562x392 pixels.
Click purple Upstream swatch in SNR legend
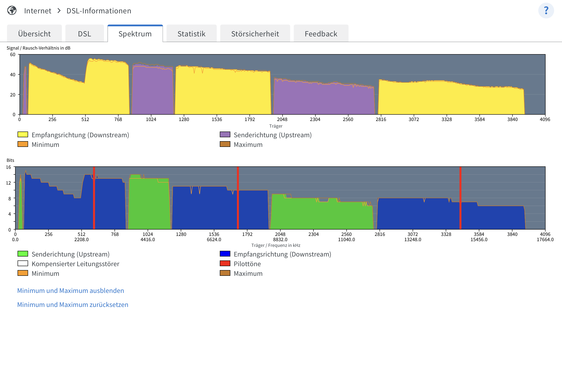tap(225, 135)
